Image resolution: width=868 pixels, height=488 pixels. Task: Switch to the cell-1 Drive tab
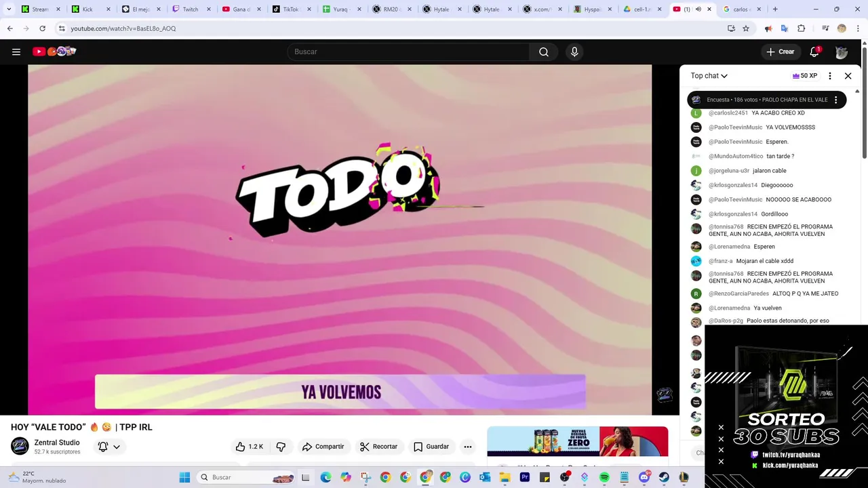coord(643,9)
